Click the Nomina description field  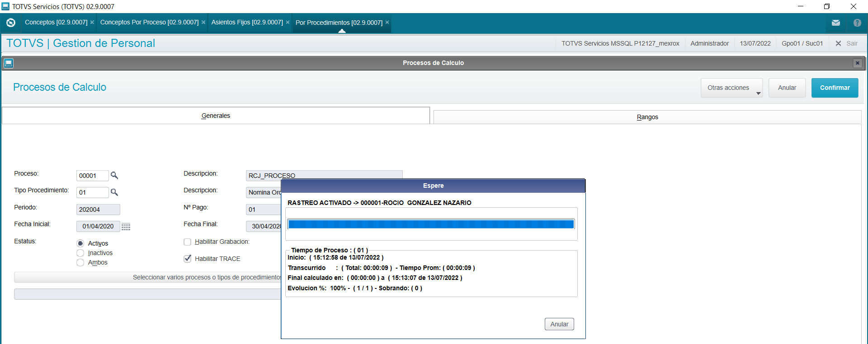pos(264,192)
